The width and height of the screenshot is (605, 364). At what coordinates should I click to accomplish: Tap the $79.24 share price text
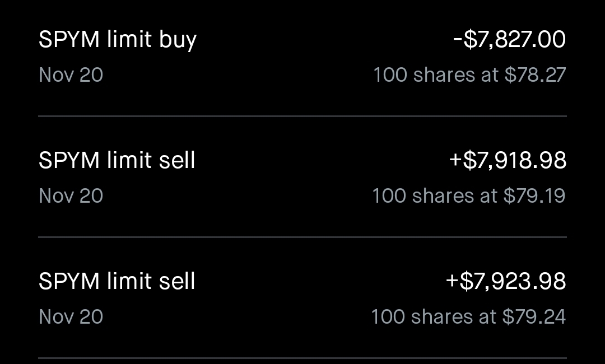click(x=534, y=317)
